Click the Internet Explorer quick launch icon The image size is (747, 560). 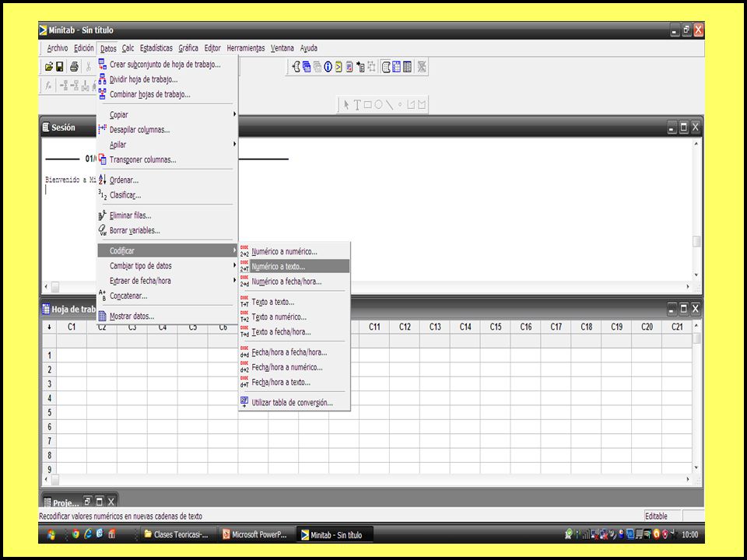coord(88,534)
